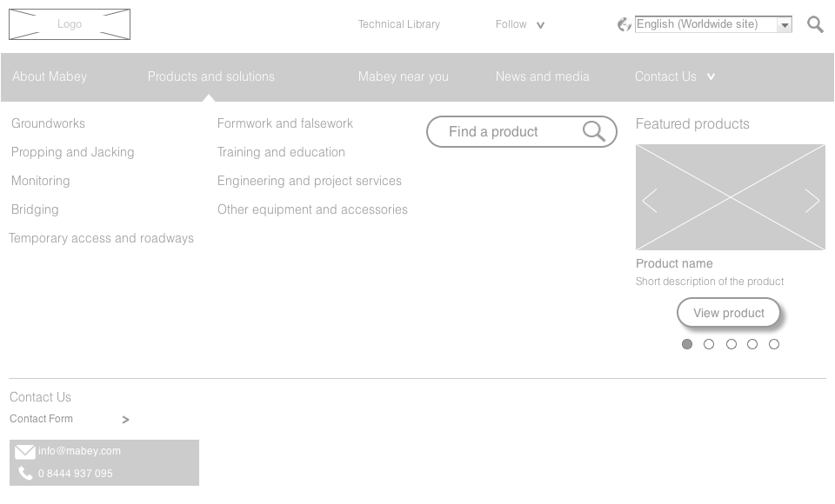Go to the previous featured product
Viewport: 835px width, 504px height.
(x=650, y=201)
